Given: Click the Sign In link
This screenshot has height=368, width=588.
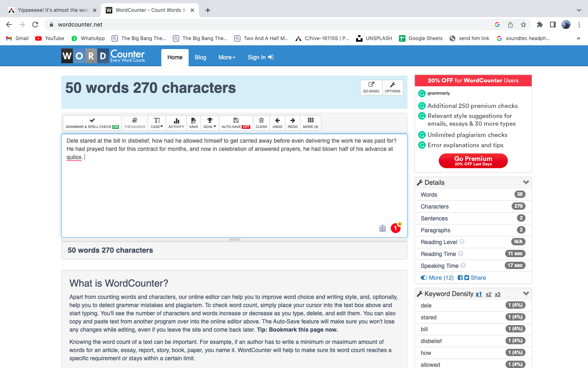Looking at the screenshot, I should click(x=261, y=57).
